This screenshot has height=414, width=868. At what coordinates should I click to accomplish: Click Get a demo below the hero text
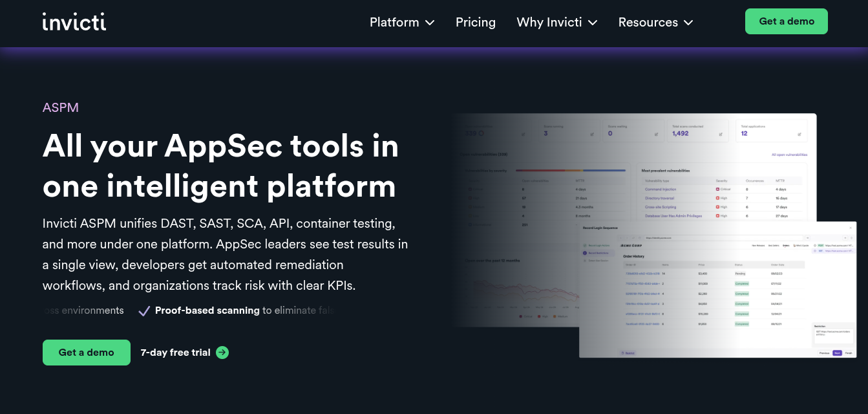[x=87, y=353]
